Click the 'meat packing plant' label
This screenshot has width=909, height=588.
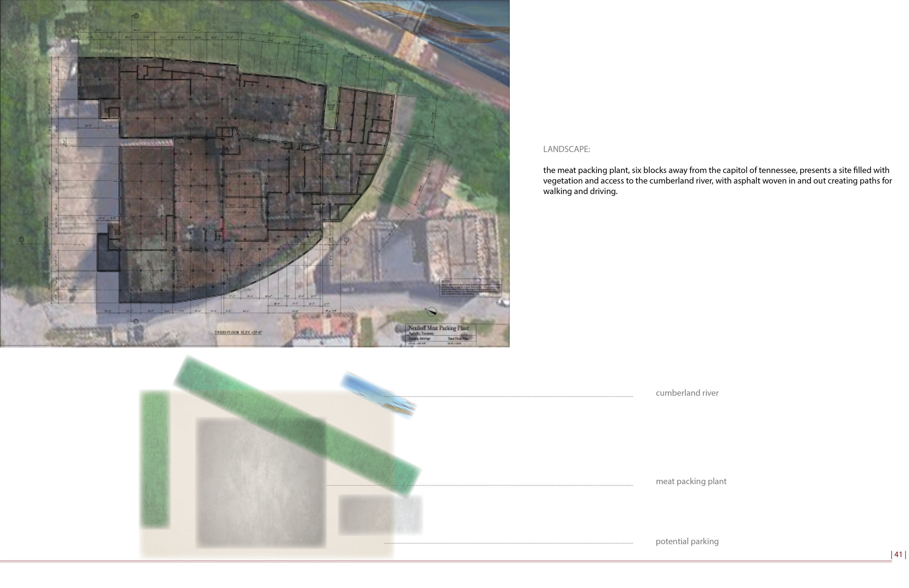coord(690,482)
